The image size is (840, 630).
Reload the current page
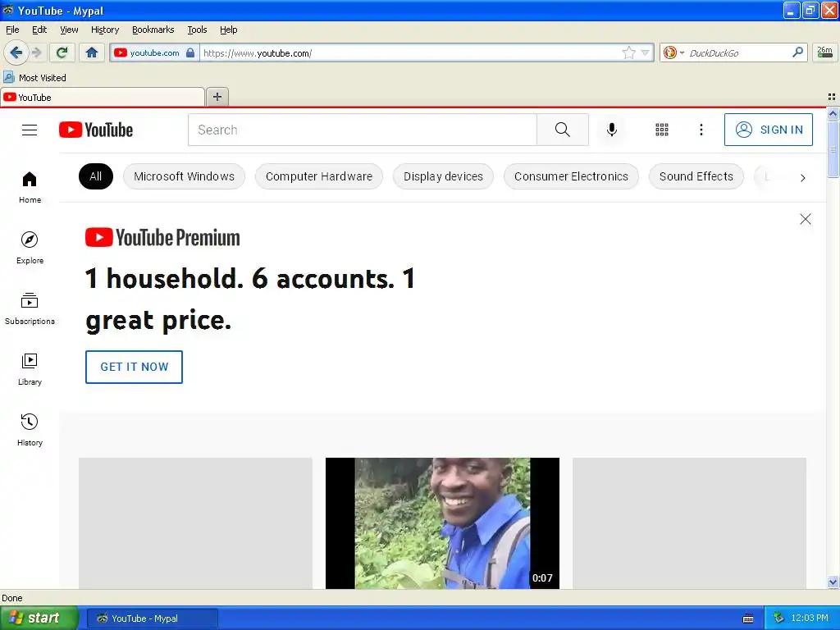coord(62,52)
